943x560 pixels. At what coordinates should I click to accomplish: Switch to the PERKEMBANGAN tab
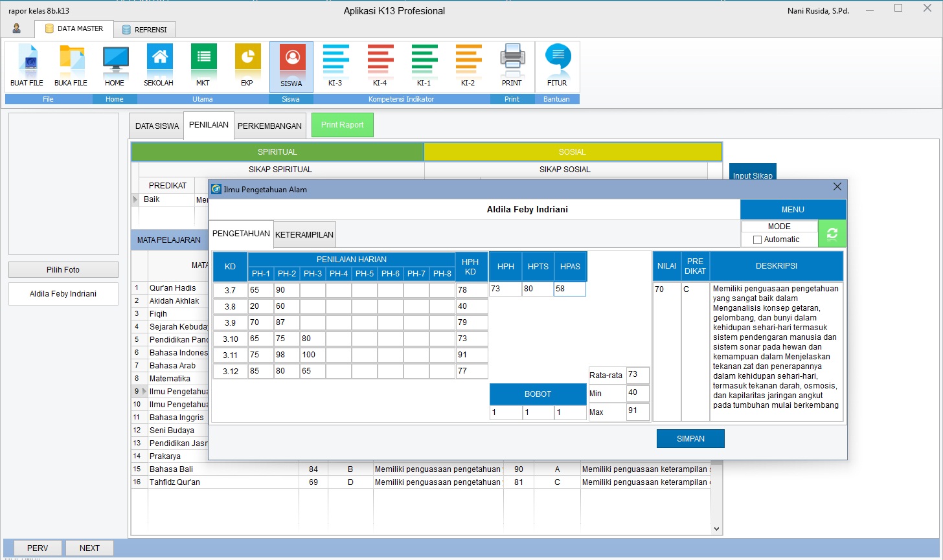(x=270, y=126)
